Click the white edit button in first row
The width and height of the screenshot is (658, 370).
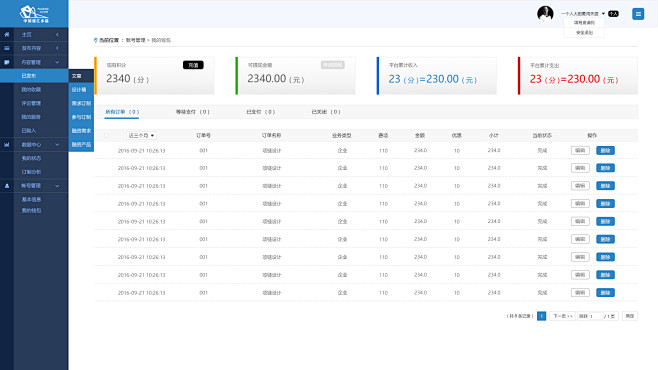580,150
